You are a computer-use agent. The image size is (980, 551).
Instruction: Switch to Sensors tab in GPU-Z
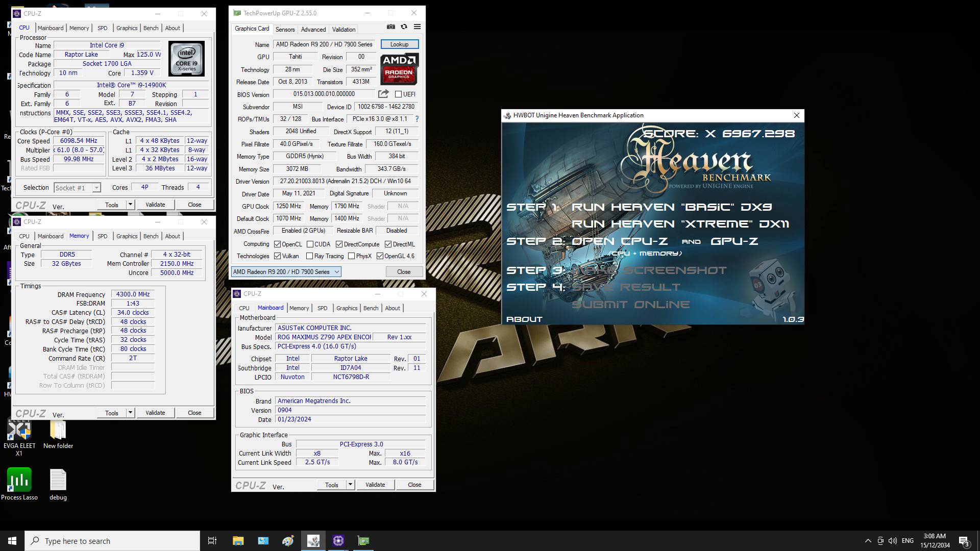tap(285, 29)
